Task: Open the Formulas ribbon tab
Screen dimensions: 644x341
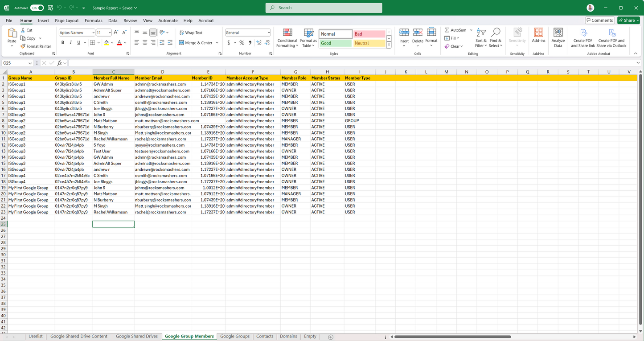Action: coord(93,21)
